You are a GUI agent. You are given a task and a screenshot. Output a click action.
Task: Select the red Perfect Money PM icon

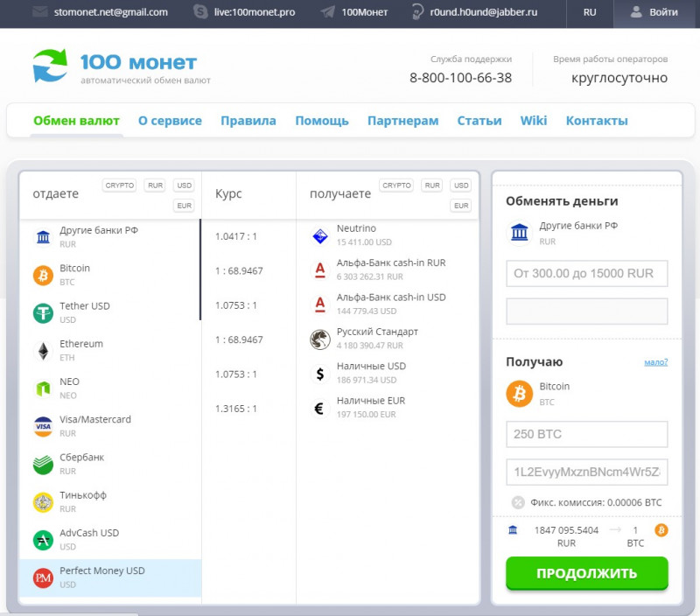tap(43, 578)
